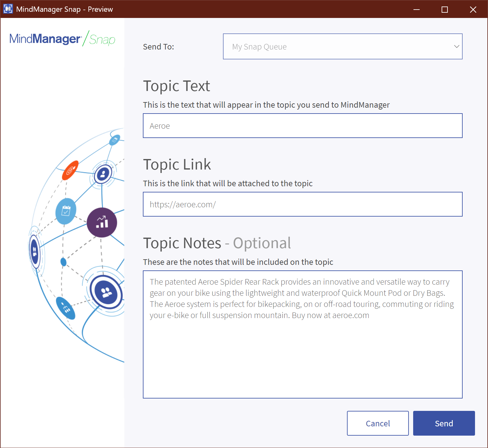488x448 pixels.
Task: Click the blue icon at globe's lower left
Action: click(x=66, y=308)
